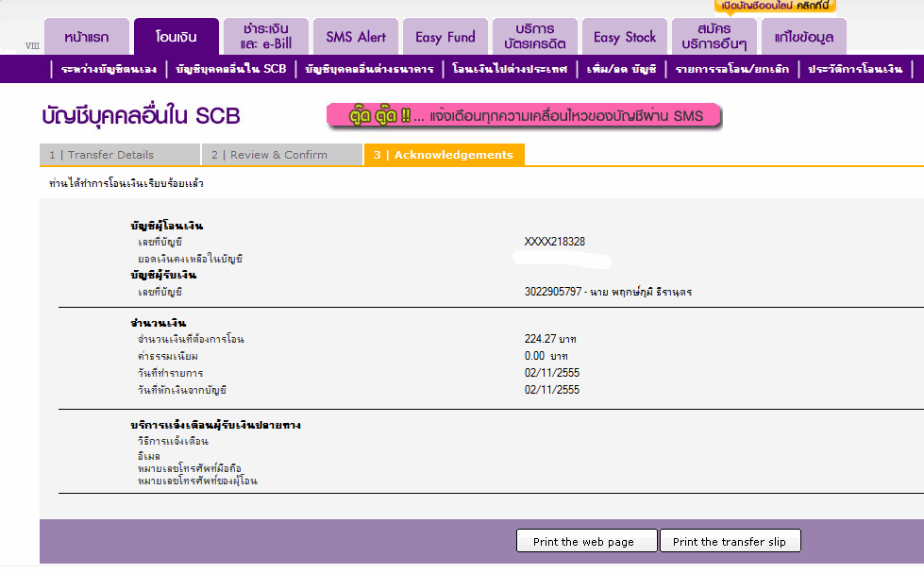This screenshot has height=574, width=924.
Task: Click the อีเมล label
Action: pos(149,456)
